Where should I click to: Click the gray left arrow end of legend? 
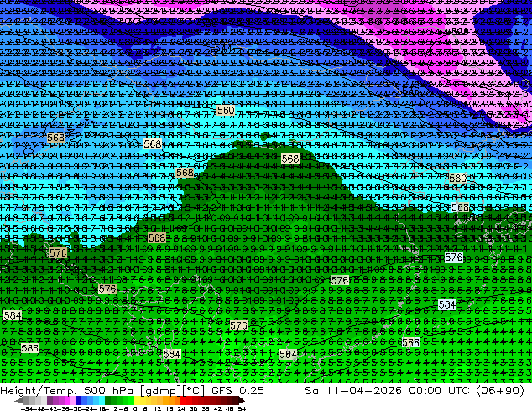pos(19,401)
